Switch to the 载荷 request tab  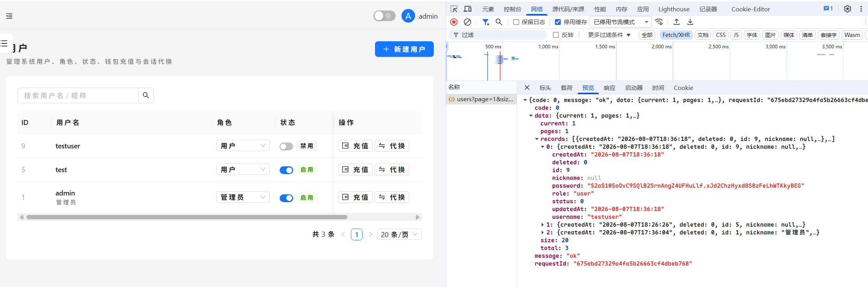tap(567, 88)
